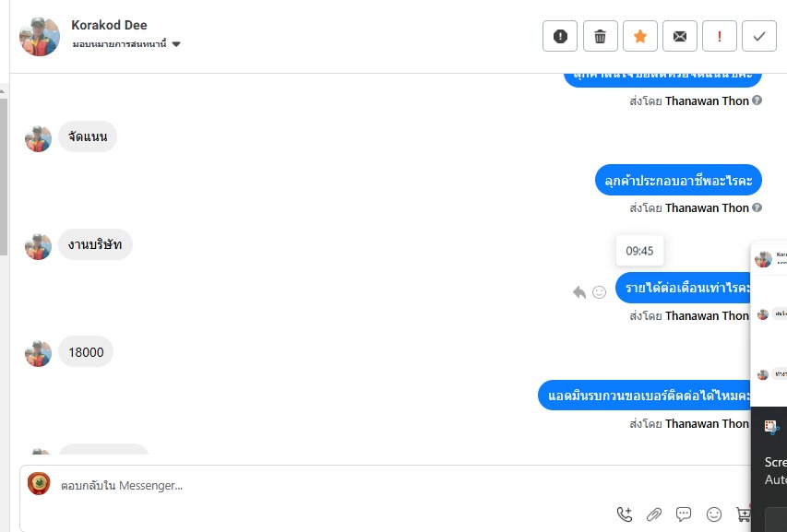This screenshot has height=532, width=787.
Task: Mark the conversation unread via the envelope icon
Action: click(680, 36)
